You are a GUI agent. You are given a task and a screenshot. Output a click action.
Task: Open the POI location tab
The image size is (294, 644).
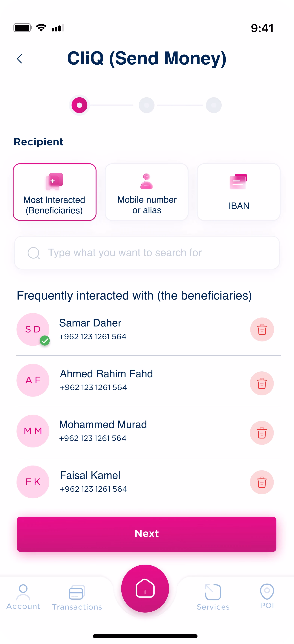pos(267,596)
